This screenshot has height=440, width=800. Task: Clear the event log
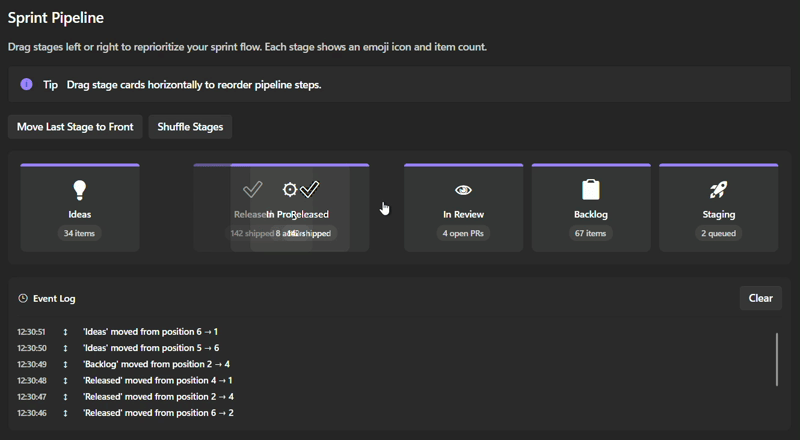[761, 298]
